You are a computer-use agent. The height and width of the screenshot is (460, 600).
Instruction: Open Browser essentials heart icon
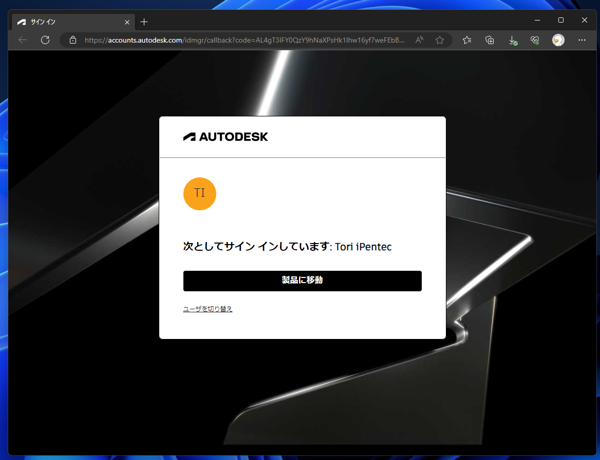point(535,40)
